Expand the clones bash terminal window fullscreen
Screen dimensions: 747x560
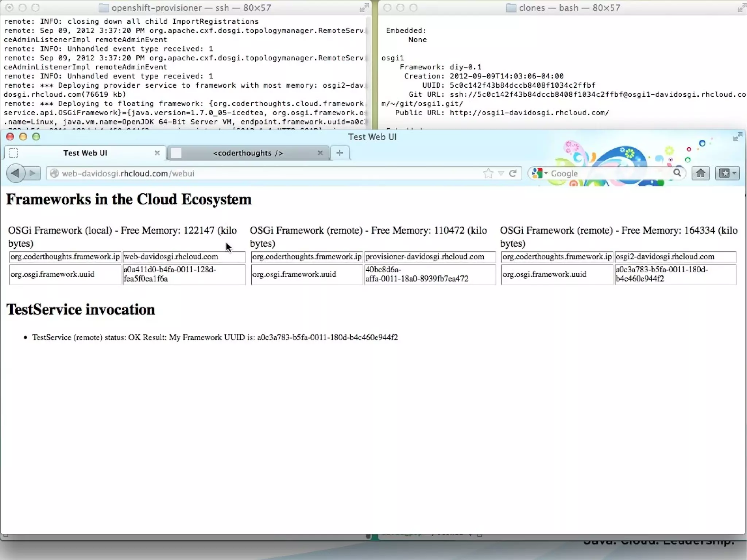[x=742, y=8]
